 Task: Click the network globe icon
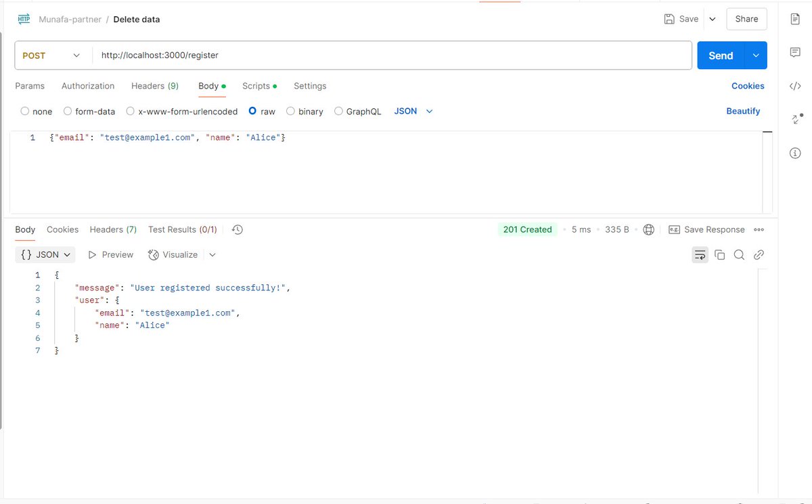[648, 229]
